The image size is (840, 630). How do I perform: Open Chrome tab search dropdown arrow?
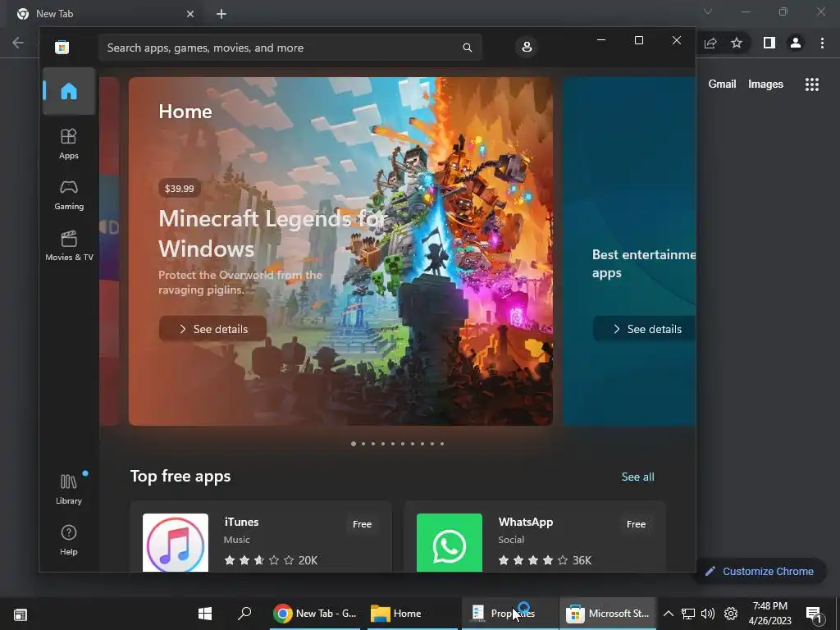point(708,11)
